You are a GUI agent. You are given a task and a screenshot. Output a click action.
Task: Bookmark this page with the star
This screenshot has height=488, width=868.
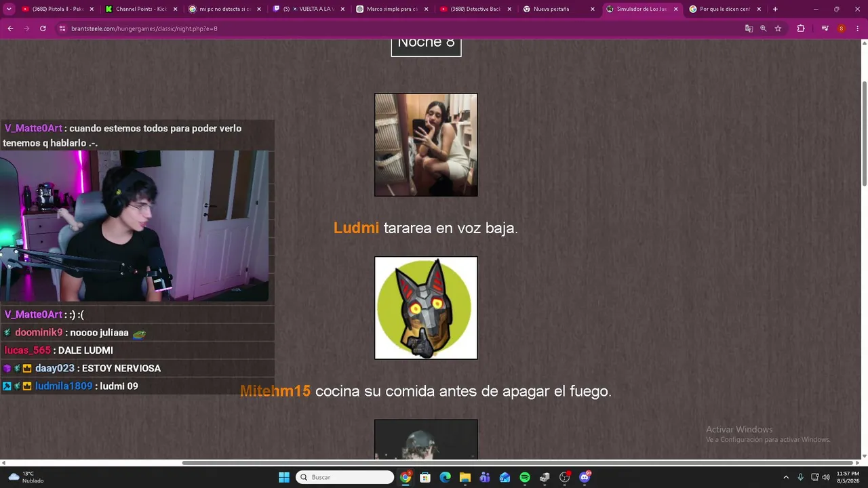(778, 28)
